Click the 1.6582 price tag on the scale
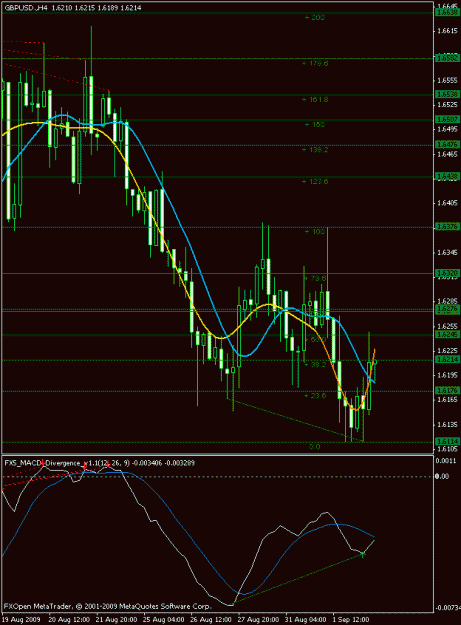This screenshot has height=625, width=461. coord(448,58)
